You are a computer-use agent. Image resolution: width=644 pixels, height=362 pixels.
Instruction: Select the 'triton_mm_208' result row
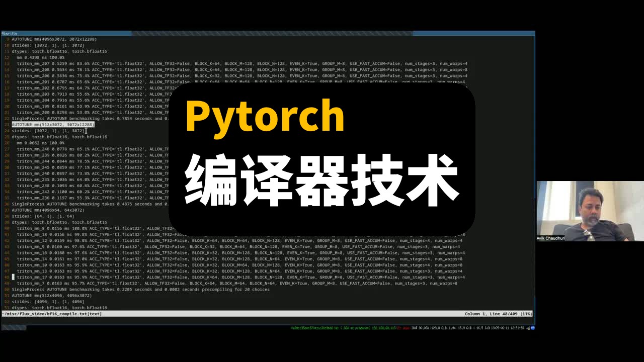tap(242, 69)
